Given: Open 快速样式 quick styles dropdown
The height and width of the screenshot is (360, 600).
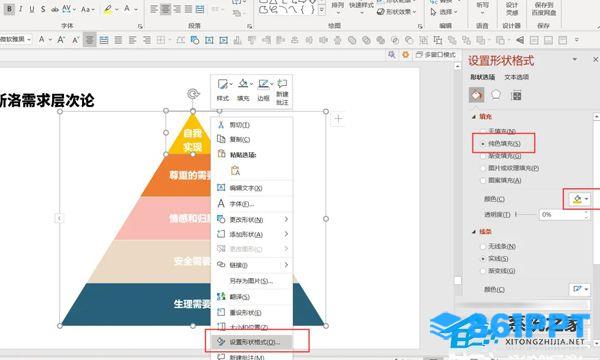Looking at the screenshot, I should tap(362, 8).
